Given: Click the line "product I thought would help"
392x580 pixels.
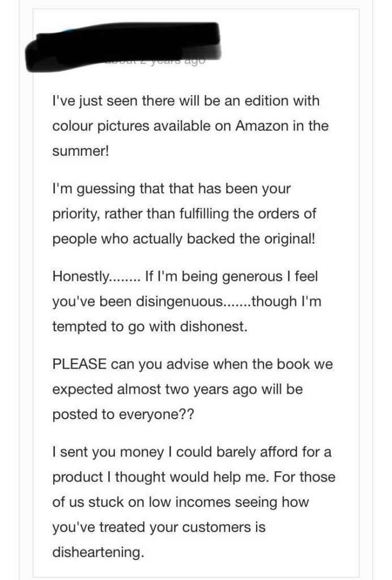Looking at the screenshot, I should (193, 477).
